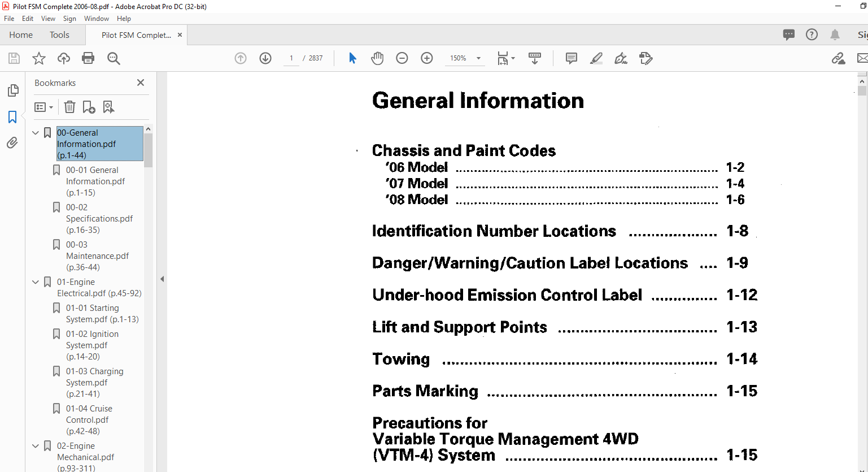The image size is (868, 472).
Task: Open the Window menu
Action: tap(97, 19)
